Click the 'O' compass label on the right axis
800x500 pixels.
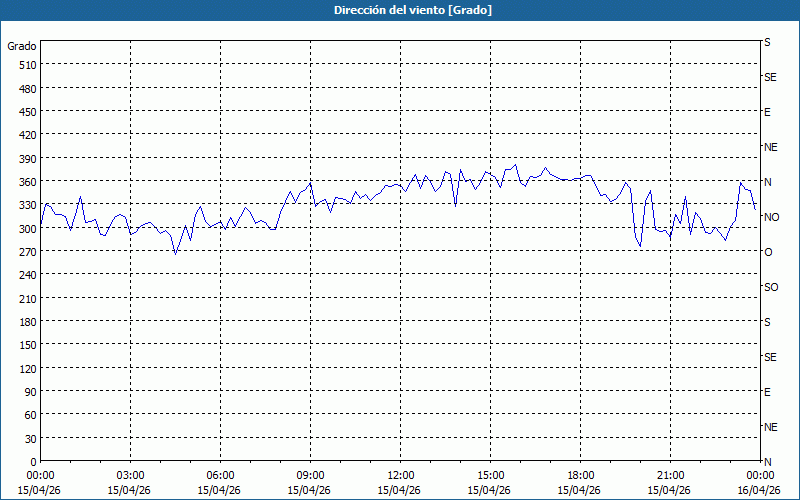768,252
